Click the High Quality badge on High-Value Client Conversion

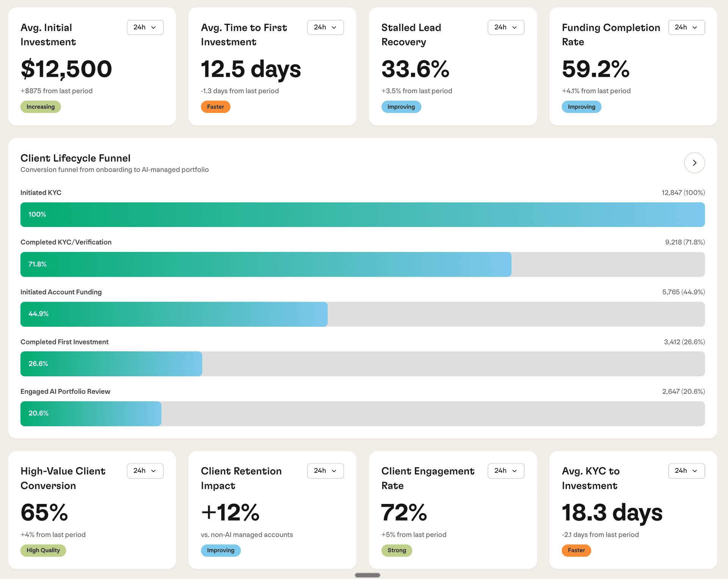click(43, 550)
